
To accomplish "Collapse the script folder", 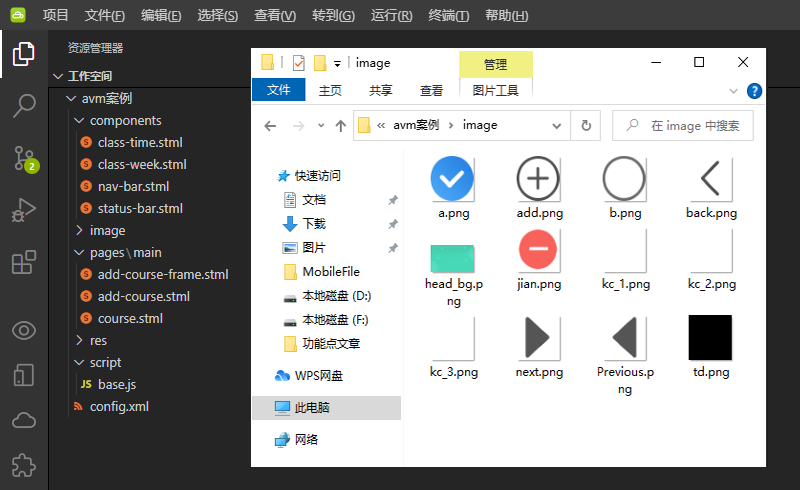I will [x=79, y=362].
